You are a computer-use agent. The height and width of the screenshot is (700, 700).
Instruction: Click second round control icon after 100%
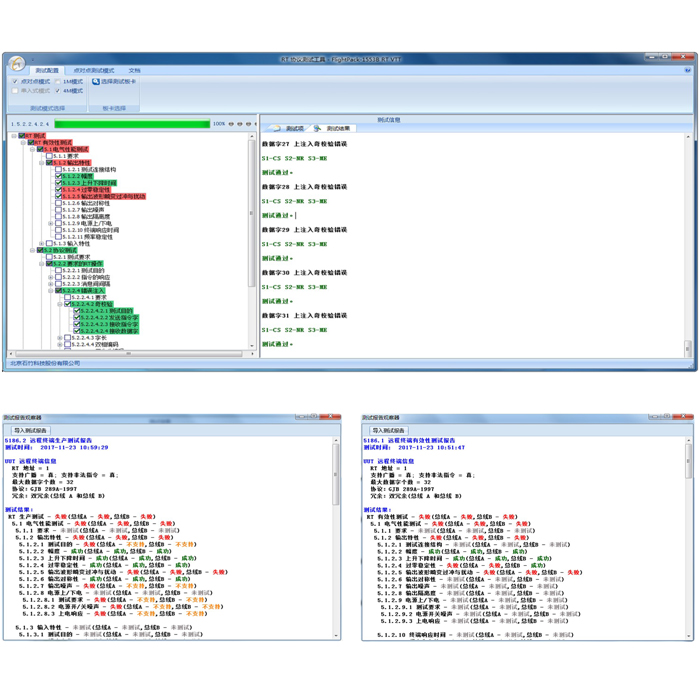coord(240,124)
